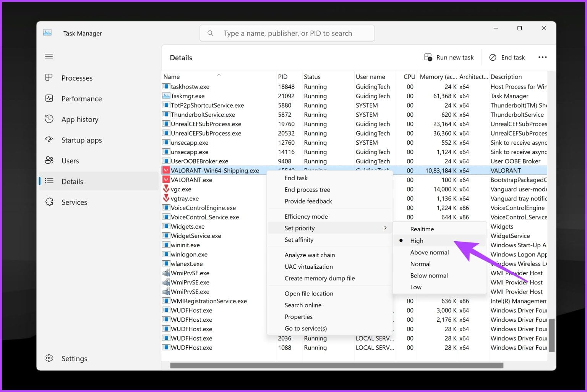Open the Processes section in sidebar
This screenshot has width=587, height=392.
click(x=77, y=78)
